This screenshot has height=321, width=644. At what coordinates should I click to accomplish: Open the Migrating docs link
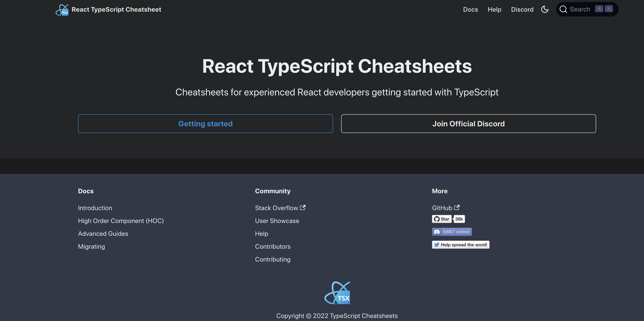(x=92, y=246)
